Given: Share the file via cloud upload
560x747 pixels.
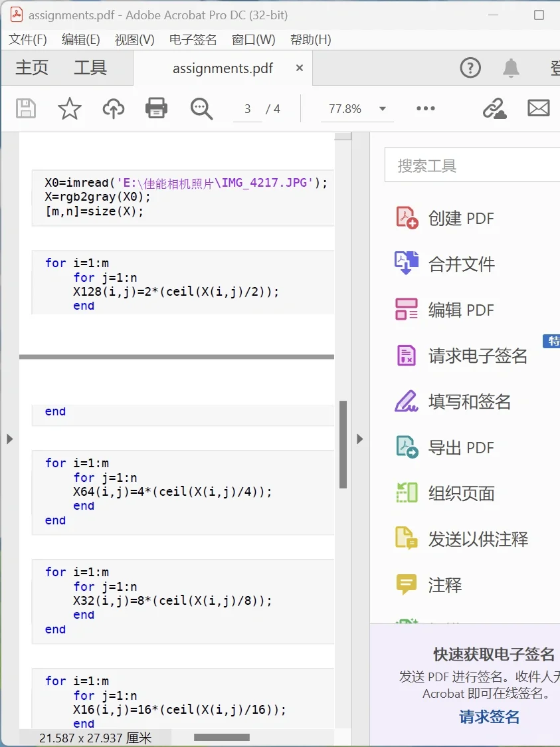Looking at the screenshot, I should [x=113, y=108].
